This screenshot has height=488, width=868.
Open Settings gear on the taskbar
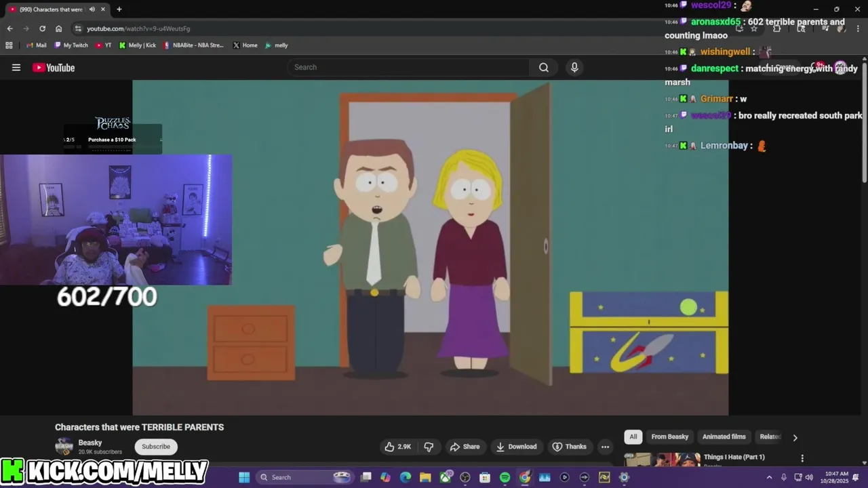(x=624, y=477)
